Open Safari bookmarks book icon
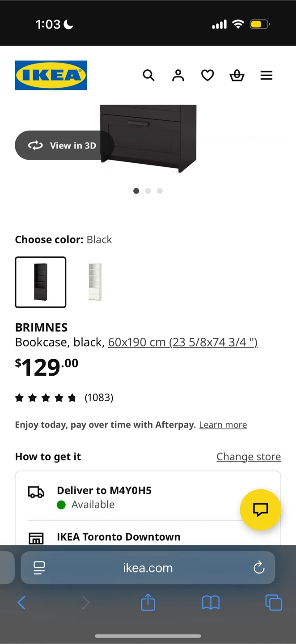Viewport: 296px width, 644px height. point(211,602)
